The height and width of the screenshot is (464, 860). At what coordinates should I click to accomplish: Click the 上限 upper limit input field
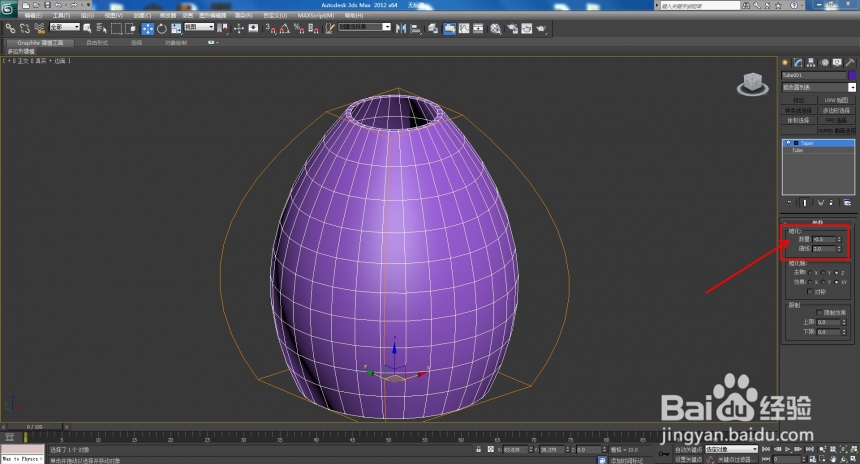(828, 322)
